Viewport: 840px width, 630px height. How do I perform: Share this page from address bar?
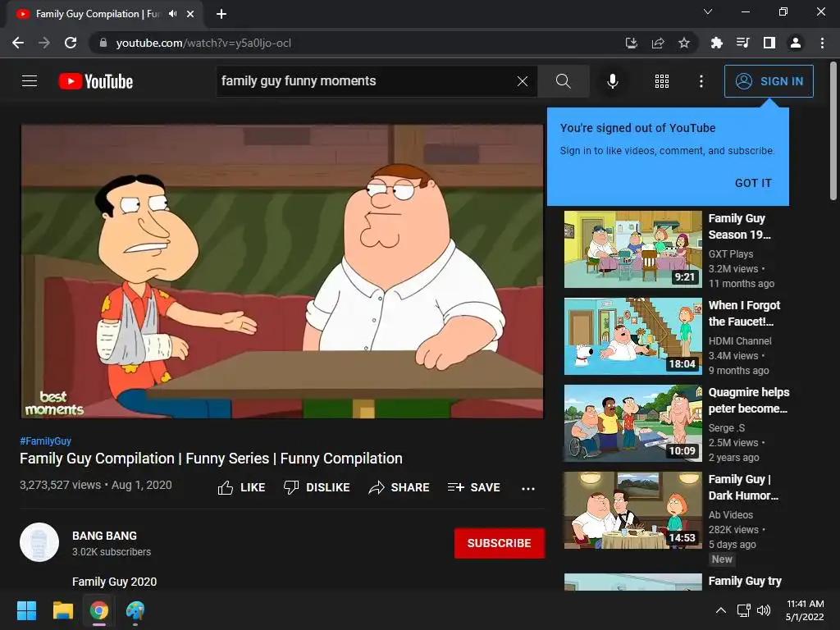tap(658, 43)
